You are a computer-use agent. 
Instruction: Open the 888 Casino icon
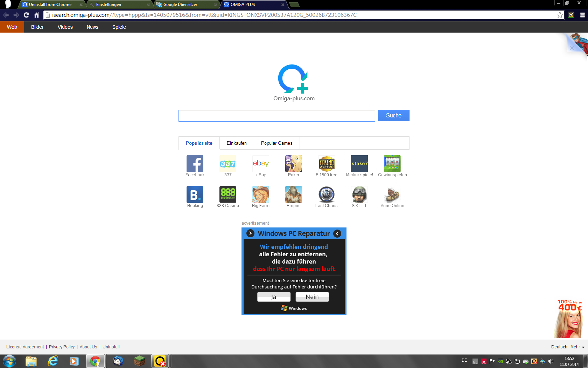228,195
